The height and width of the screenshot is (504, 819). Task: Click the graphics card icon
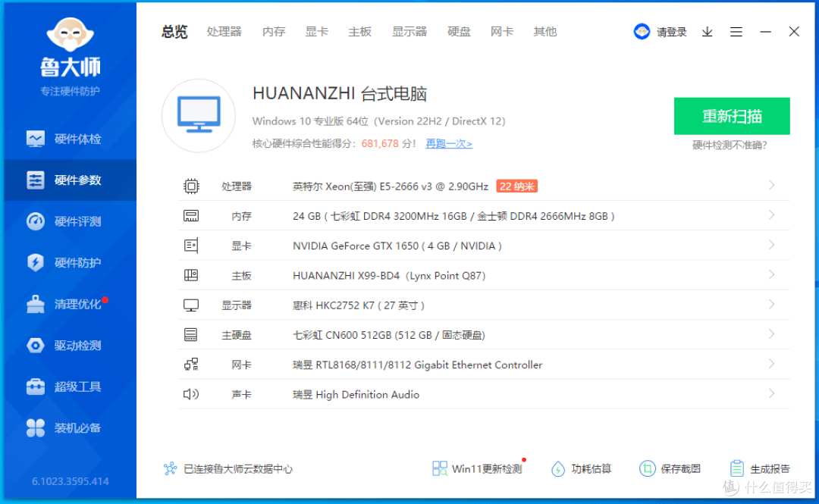pos(191,246)
